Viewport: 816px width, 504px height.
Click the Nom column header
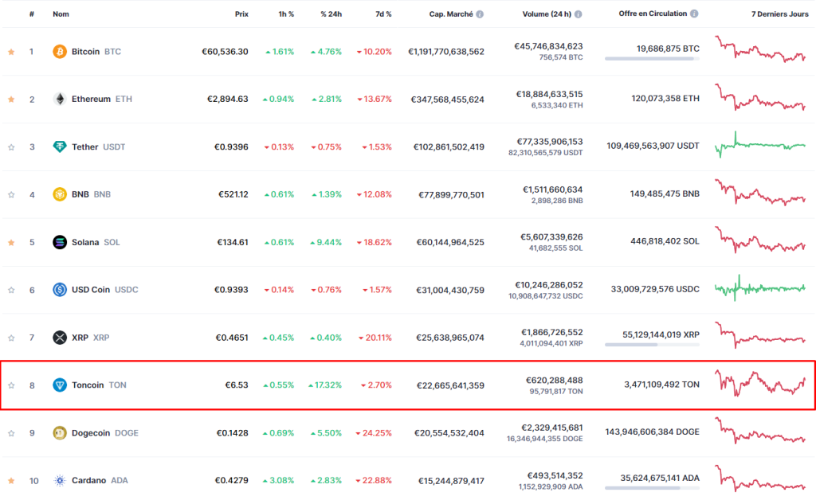point(61,14)
